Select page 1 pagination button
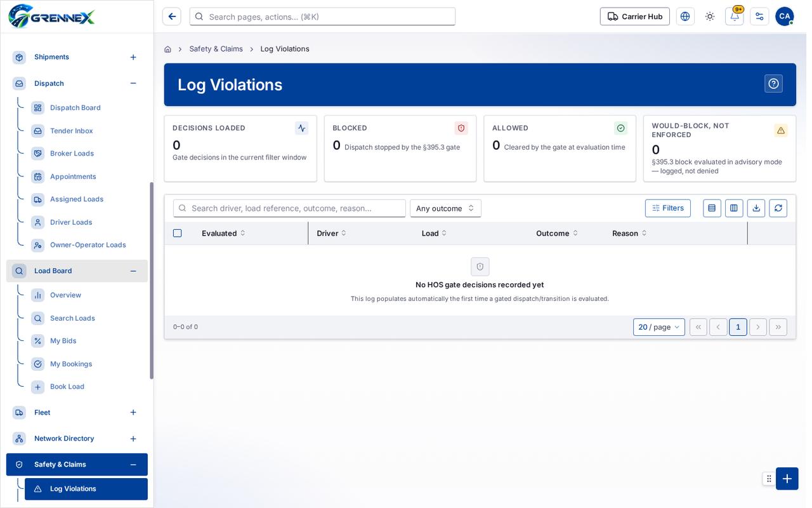The height and width of the screenshot is (508, 812). tap(738, 327)
